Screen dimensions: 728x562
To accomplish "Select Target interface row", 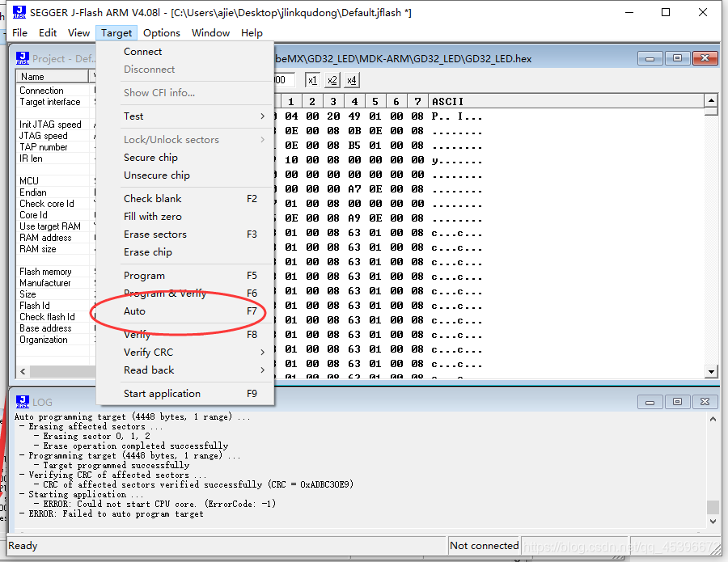I will coord(56,102).
